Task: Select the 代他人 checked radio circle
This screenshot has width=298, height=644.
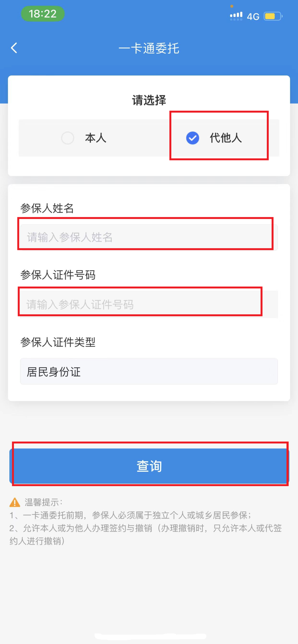Action: point(193,138)
